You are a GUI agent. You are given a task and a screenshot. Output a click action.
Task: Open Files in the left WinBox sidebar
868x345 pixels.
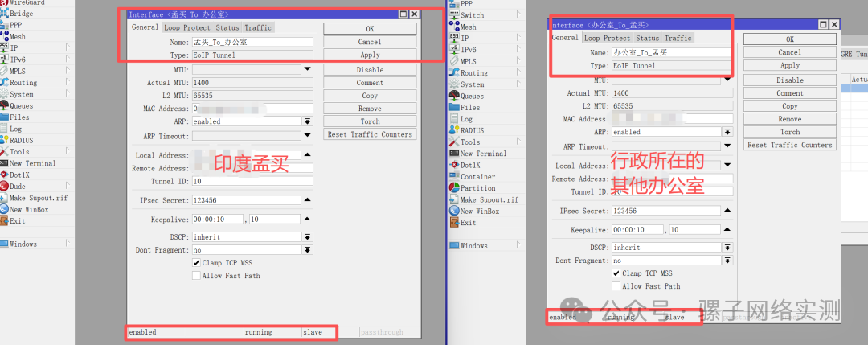coord(19,117)
